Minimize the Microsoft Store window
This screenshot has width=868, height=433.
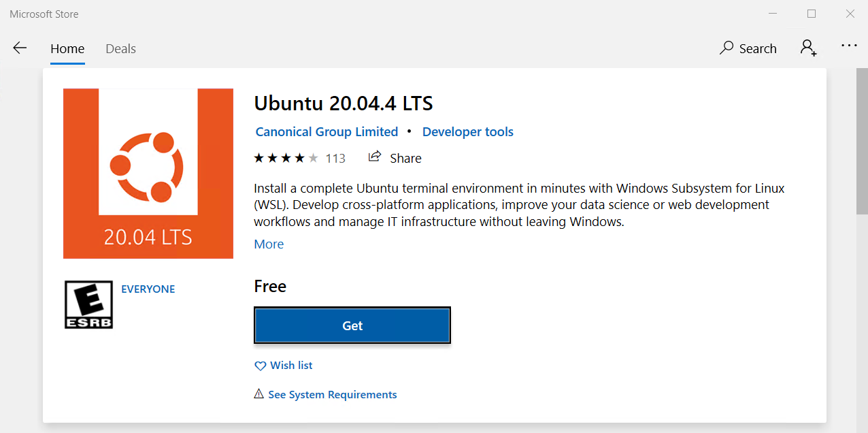[x=773, y=14]
